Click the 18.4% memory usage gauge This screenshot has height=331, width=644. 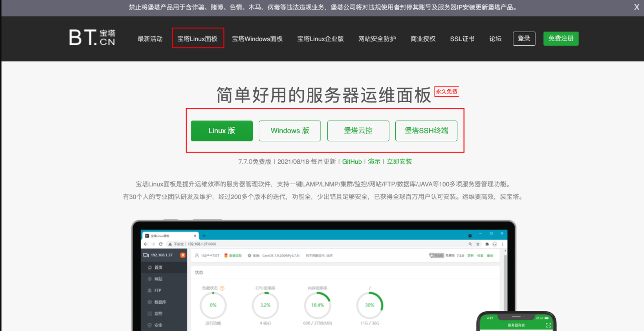[x=318, y=305]
